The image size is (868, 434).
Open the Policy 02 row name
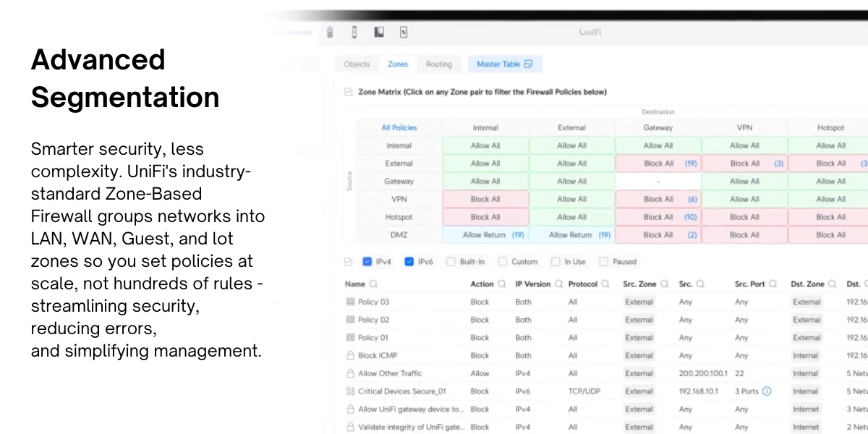[373, 320]
